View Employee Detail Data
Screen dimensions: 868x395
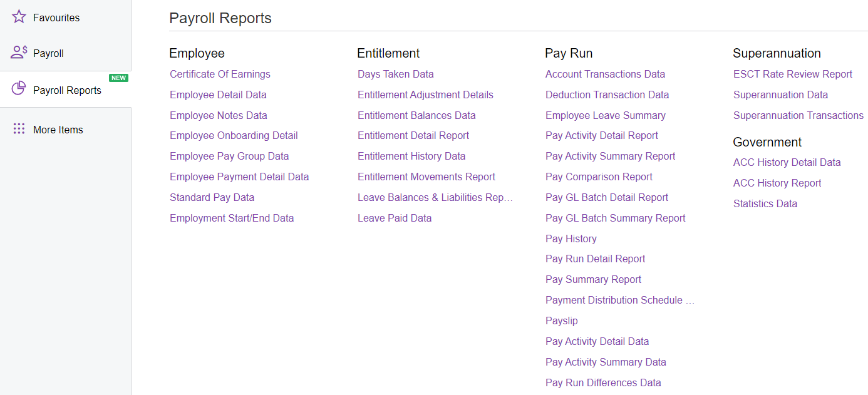pos(218,95)
